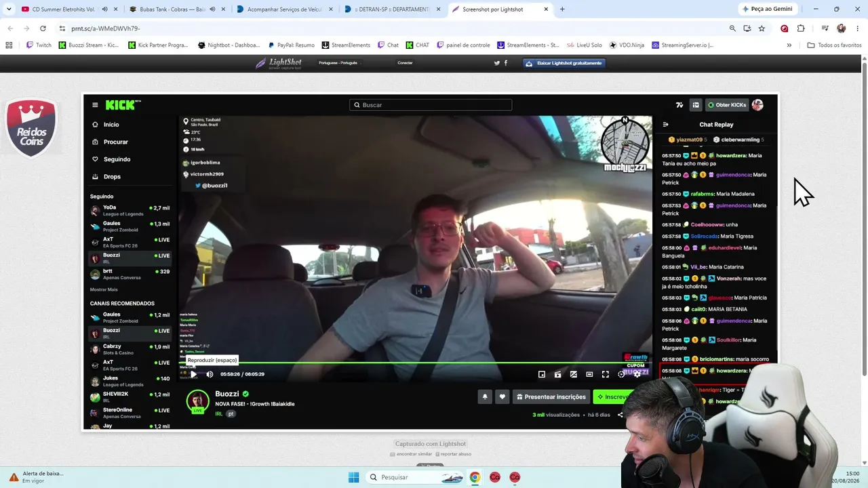Open the Chrome extensions puzzle icon
The width and height of the screenshot is (868, 488).
coord(801,28)
